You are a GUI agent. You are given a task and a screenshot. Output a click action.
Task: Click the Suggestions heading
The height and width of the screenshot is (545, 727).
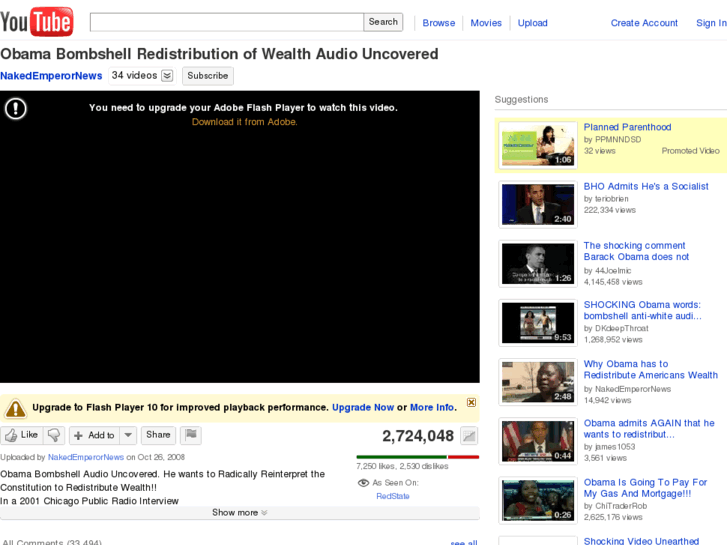[521, 99]
